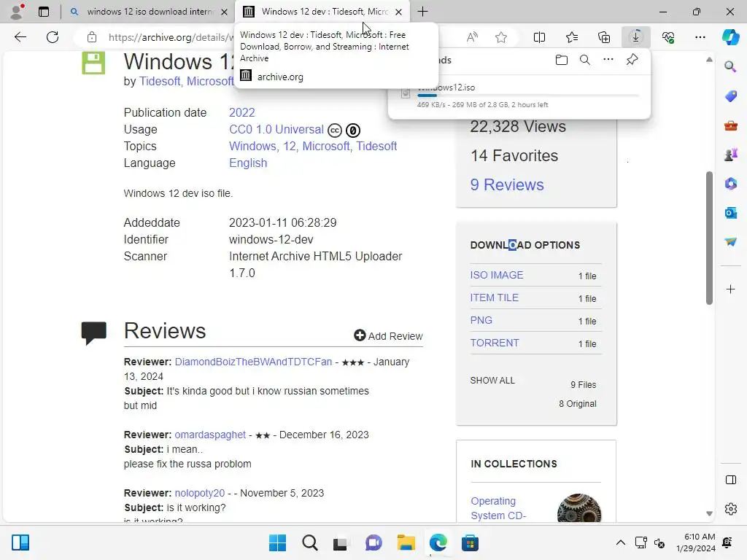Open the 2022 publication date link
Viewport: 747px width, 560px height.
coord(242,113)
